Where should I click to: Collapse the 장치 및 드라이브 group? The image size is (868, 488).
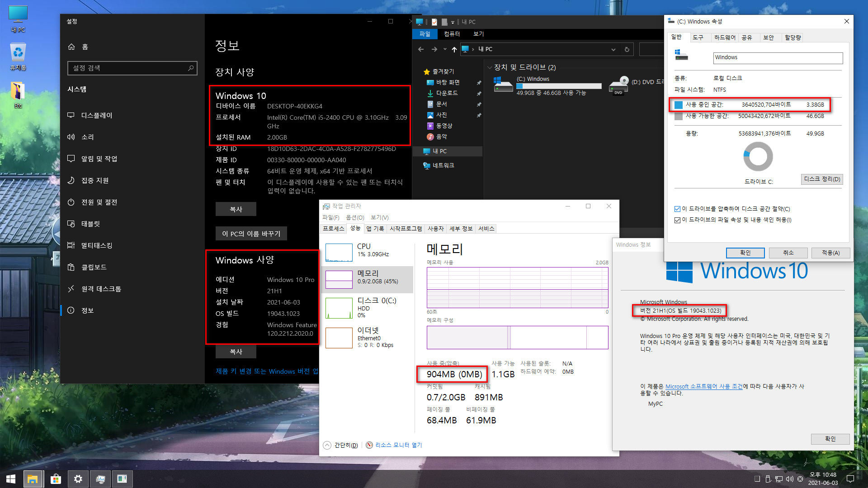click(490, 67)
